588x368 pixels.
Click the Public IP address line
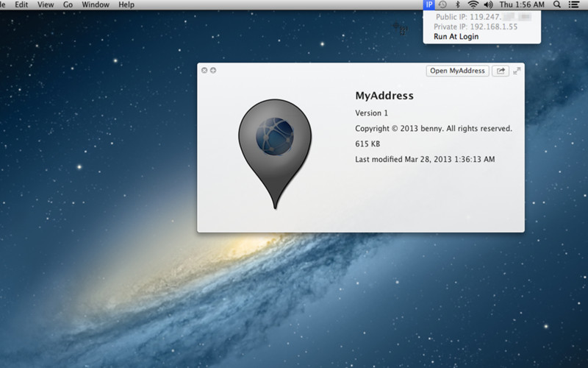(482, 17)
